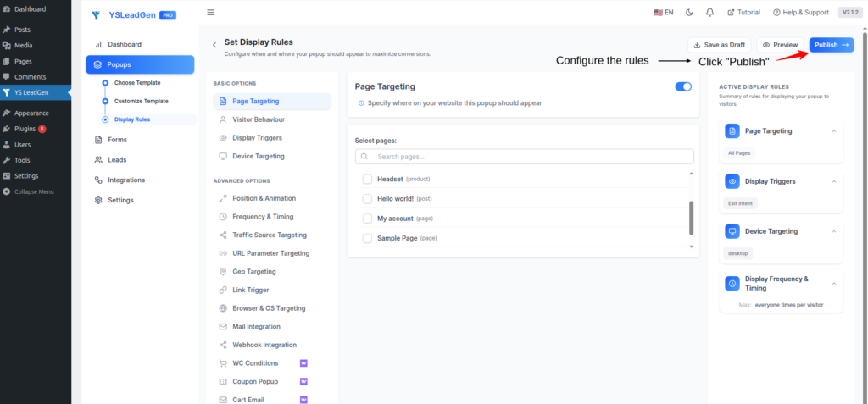The width and height of the screenshot is (868, 404).
Task: Toggle the Page Targeting switch
Action: pyautogui.click(x=683, y=86)
